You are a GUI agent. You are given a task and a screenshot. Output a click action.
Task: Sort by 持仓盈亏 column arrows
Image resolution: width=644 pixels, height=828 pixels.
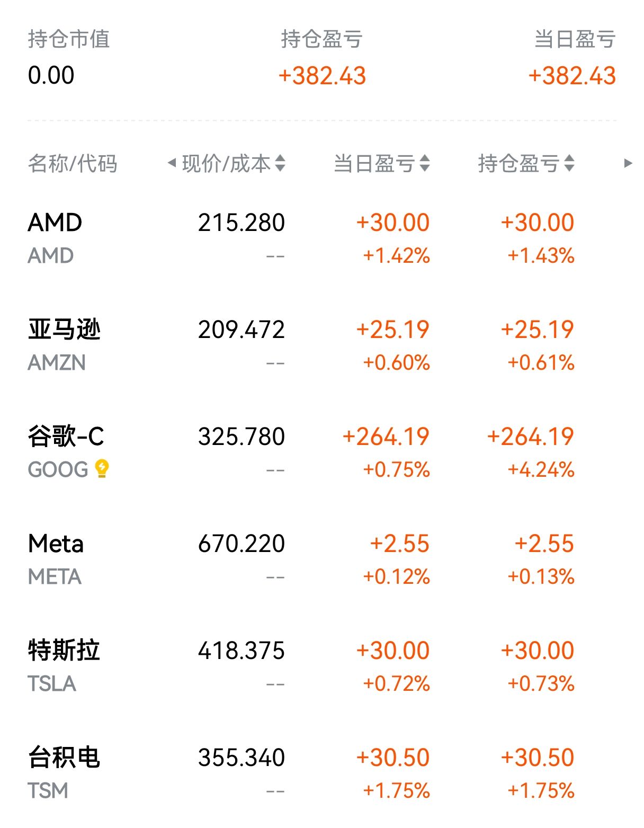pyautogui.click(x=569, y=163)
